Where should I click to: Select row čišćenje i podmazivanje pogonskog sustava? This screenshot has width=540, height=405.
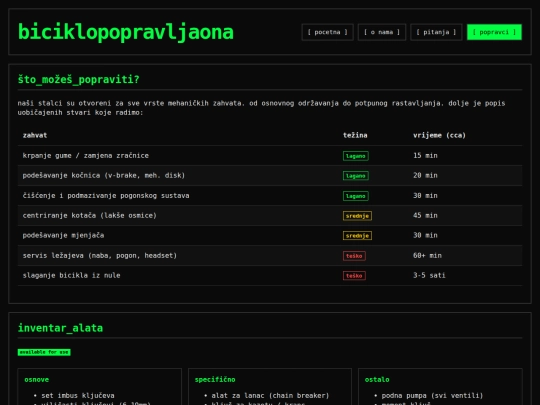270,196
